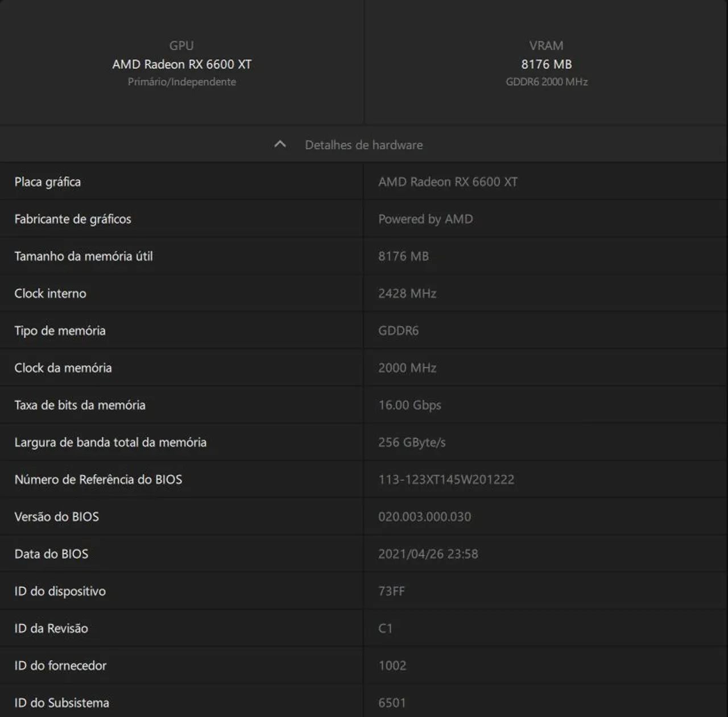Screen dimensions: 728x717
Task: Click the Versão do BIOS label
Action: [x=57, y=517]
